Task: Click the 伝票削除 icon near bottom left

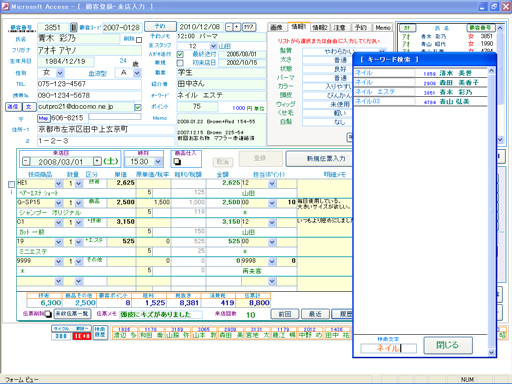Action: (x=48, y=314)
